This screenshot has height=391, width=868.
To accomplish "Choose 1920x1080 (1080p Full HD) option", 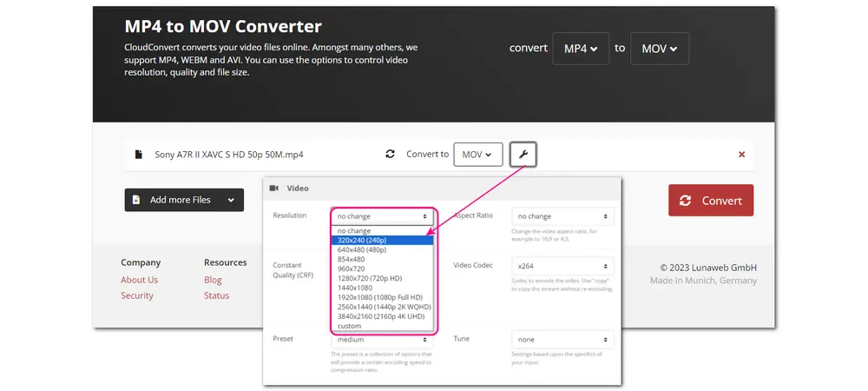I will click(x=380, y=297).
